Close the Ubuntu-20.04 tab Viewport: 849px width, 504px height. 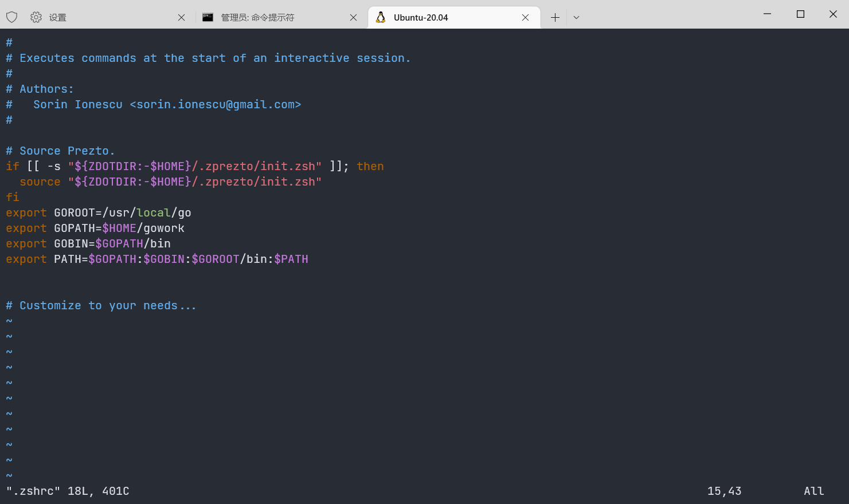[x=525, y=17]
